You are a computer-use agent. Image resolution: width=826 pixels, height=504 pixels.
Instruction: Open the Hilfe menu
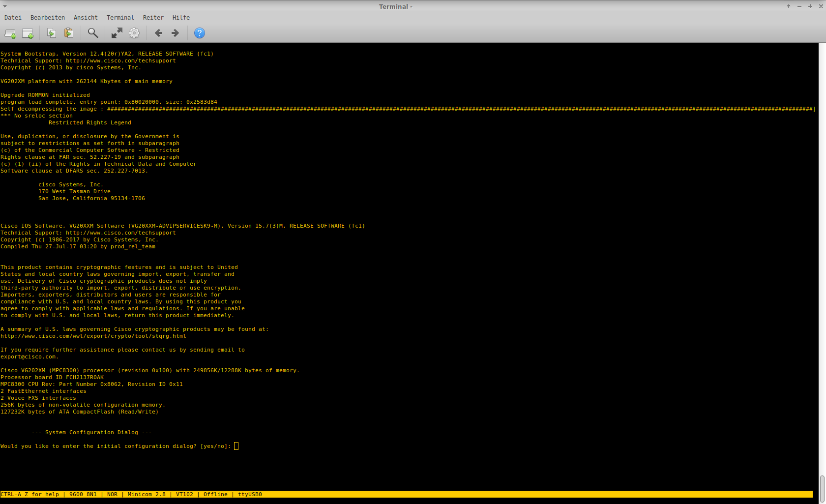pos(181,18)
